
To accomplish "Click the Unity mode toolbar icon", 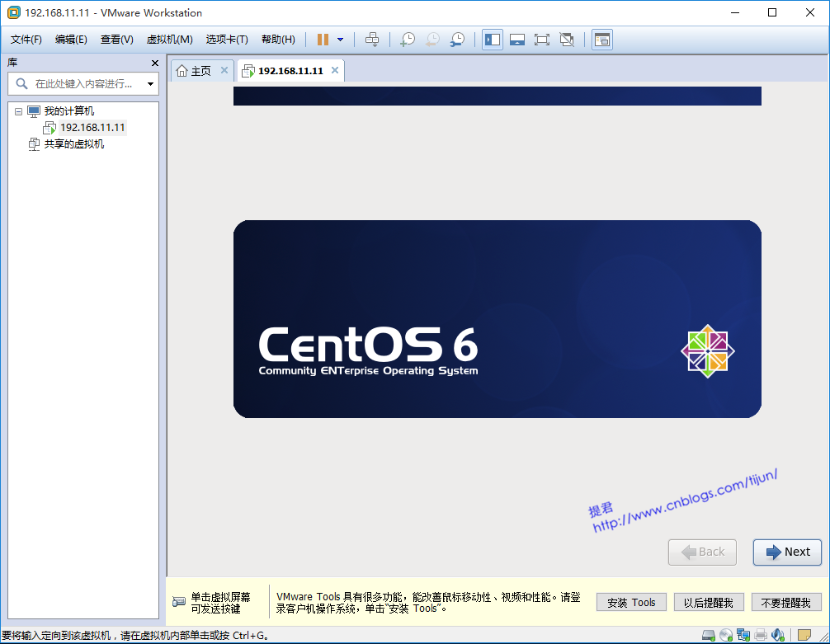I will pos(567,40).
